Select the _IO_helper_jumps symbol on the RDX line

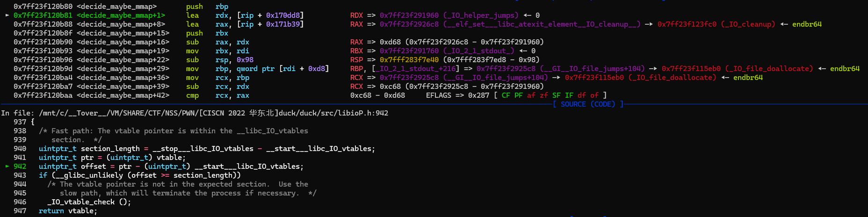click(x=480, y=15)
